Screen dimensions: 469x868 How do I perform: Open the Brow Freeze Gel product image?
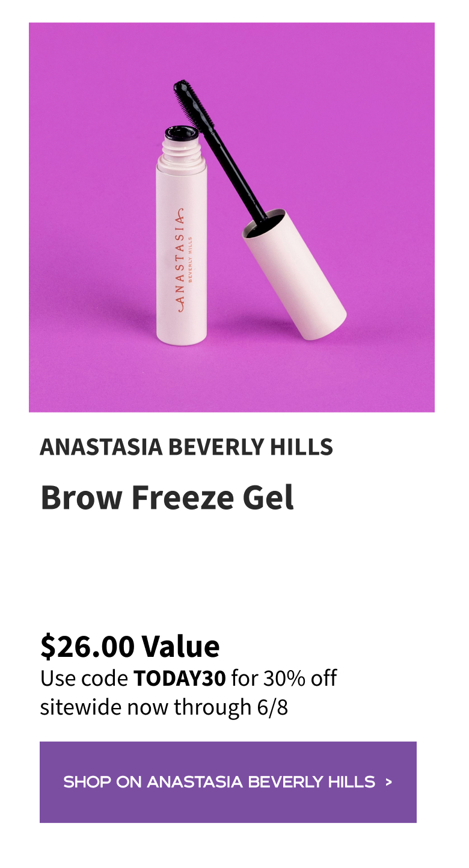tap(231, 217)
